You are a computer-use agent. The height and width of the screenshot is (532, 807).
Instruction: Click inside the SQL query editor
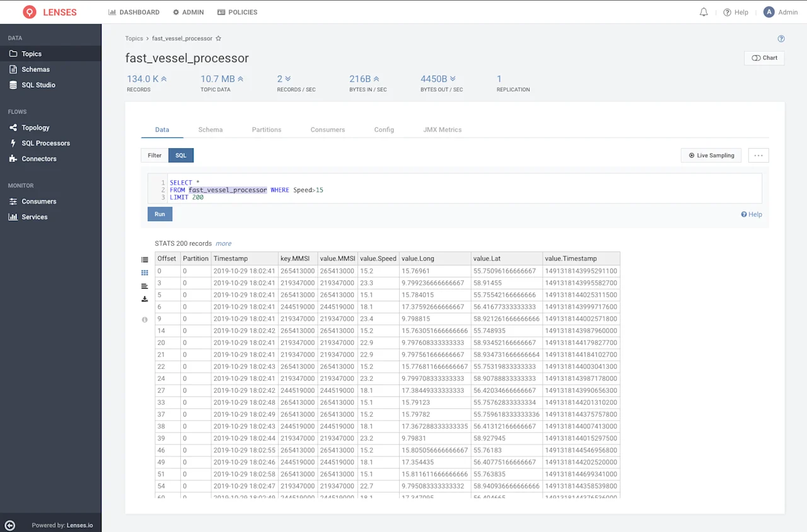[455, 188]
